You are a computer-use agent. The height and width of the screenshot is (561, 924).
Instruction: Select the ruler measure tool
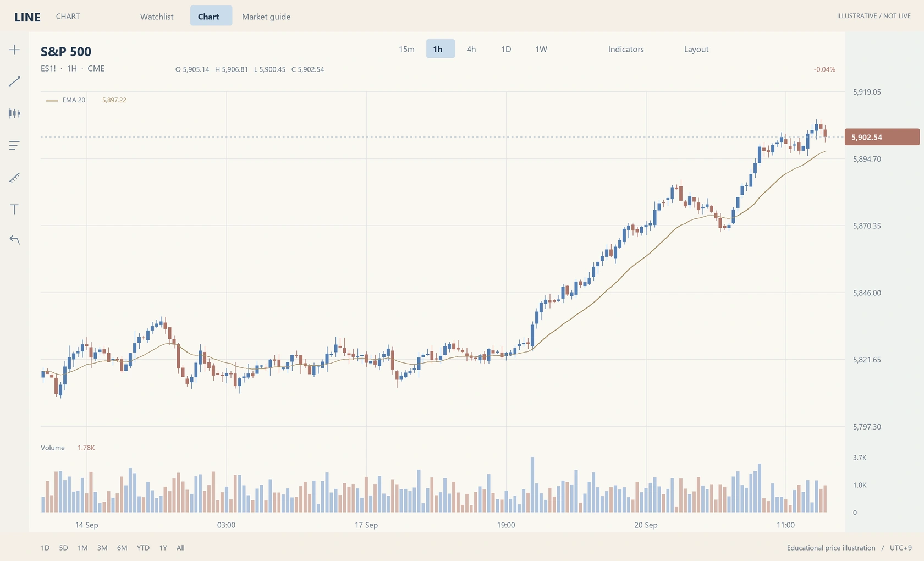point(14,177)
